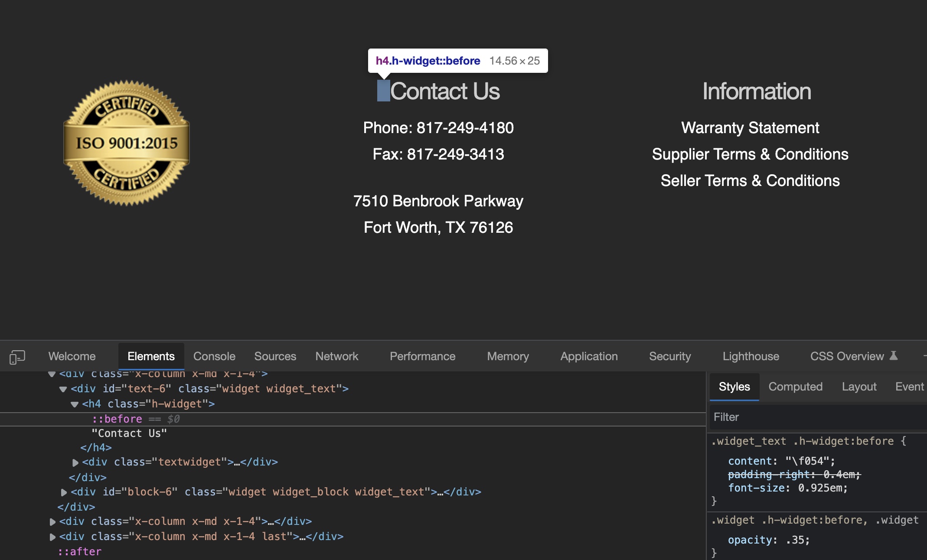Expand the block-6 widget div
This screenshot has width=927, height=560.
[x=64, y=492]
